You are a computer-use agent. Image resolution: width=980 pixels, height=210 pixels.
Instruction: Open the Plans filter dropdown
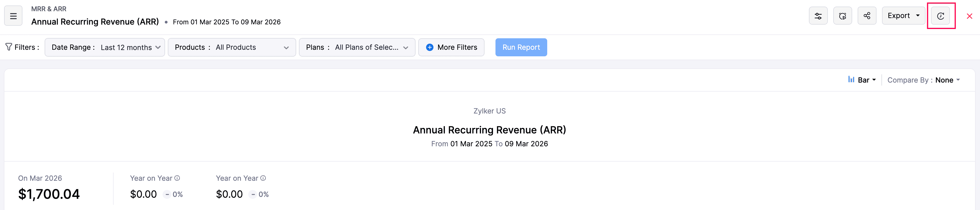coord(357,47)
